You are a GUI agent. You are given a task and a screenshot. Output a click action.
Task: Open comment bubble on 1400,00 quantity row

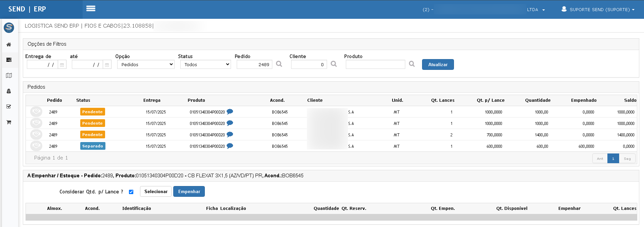[230, 134]
